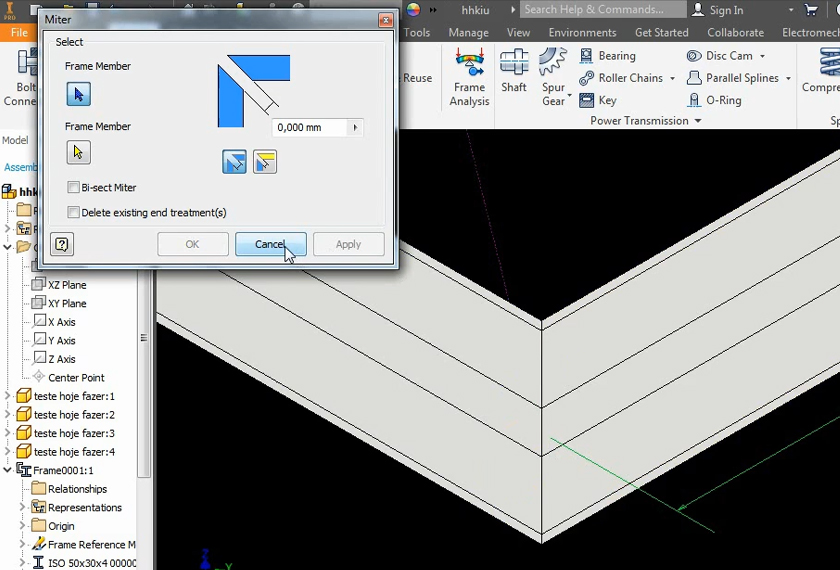Open the miter gap value arrow menu

coord(355,128)
